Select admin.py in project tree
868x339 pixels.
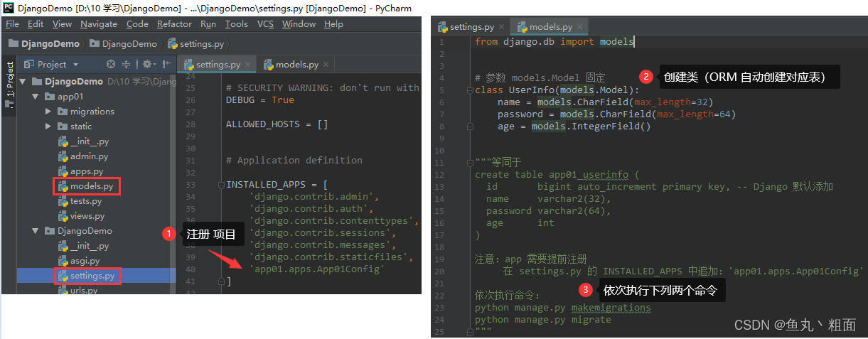tap(82, 156)
